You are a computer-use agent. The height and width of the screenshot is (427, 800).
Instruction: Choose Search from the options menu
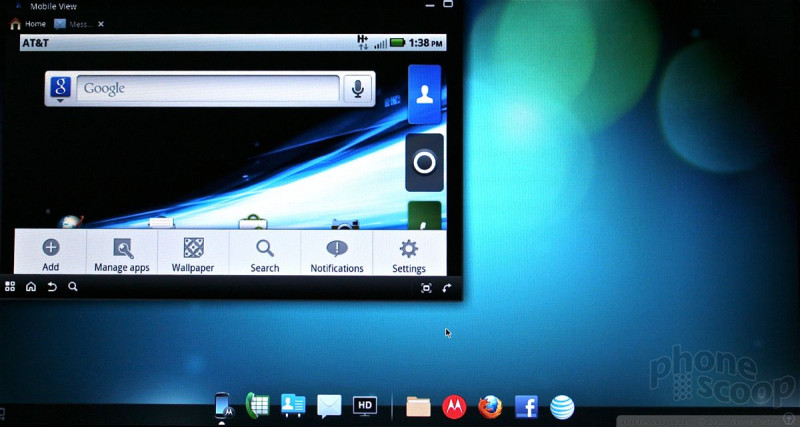265,254
